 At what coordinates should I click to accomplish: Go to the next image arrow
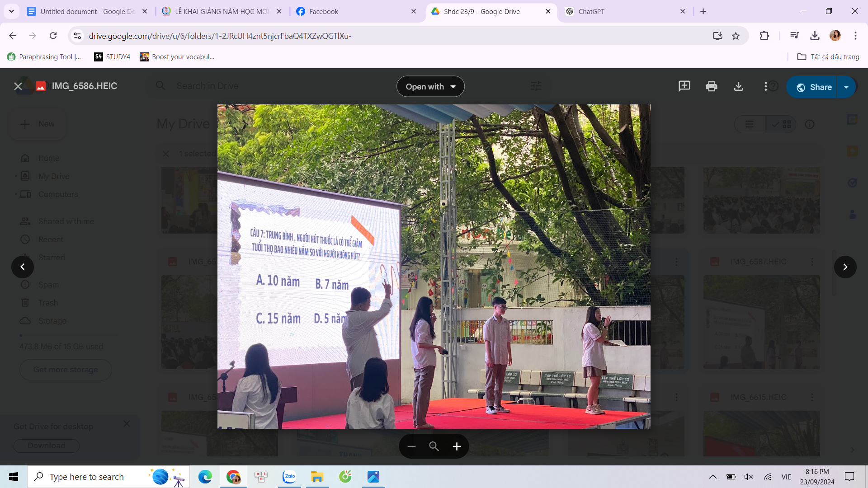pos(845,267)
